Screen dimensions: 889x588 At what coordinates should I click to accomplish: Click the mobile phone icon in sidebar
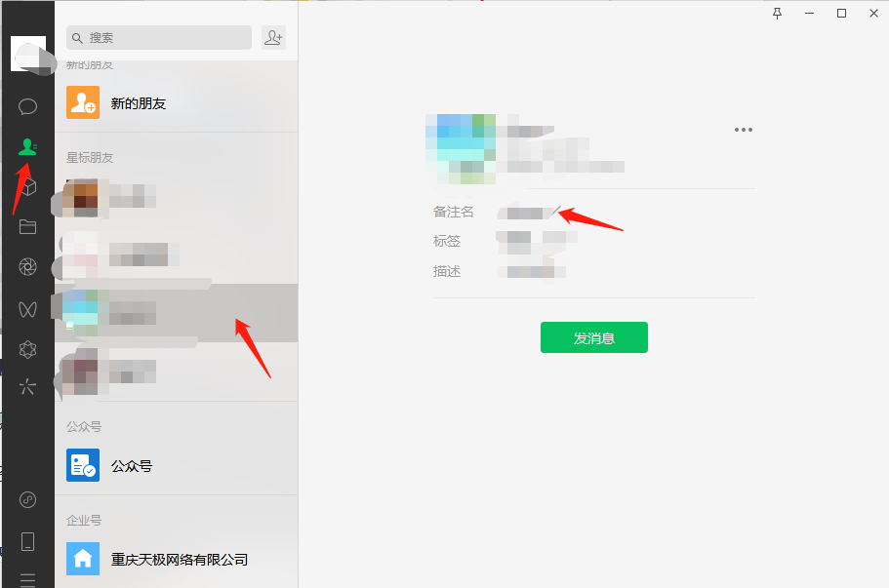27,541
